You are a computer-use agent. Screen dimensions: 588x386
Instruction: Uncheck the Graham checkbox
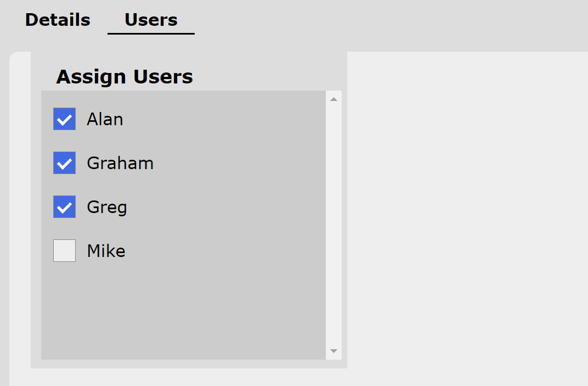click(64, 163)
